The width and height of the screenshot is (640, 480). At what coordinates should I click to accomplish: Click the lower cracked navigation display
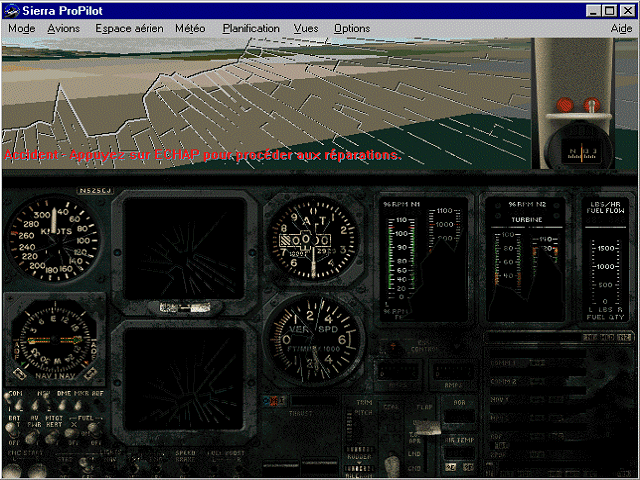tap(184, 380)
